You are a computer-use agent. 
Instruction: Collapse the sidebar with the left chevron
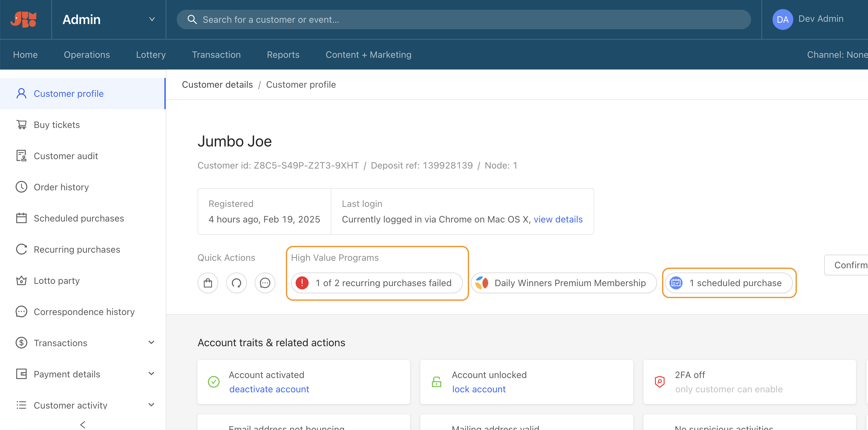(83, 424)
